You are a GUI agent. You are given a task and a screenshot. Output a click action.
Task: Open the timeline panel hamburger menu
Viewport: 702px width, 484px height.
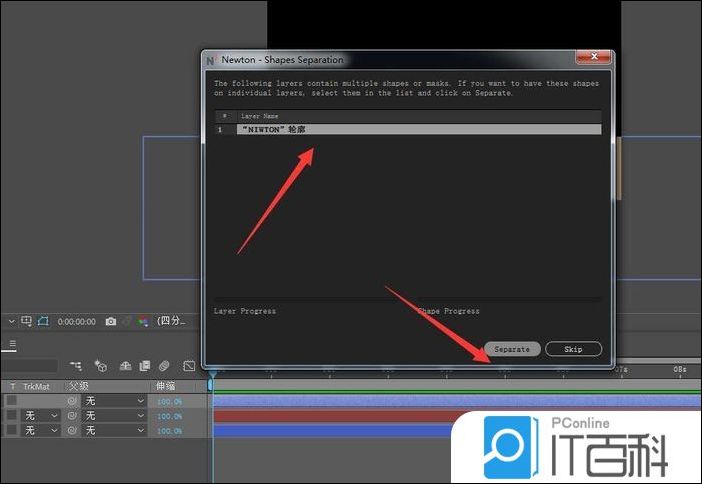coord(13,344)
